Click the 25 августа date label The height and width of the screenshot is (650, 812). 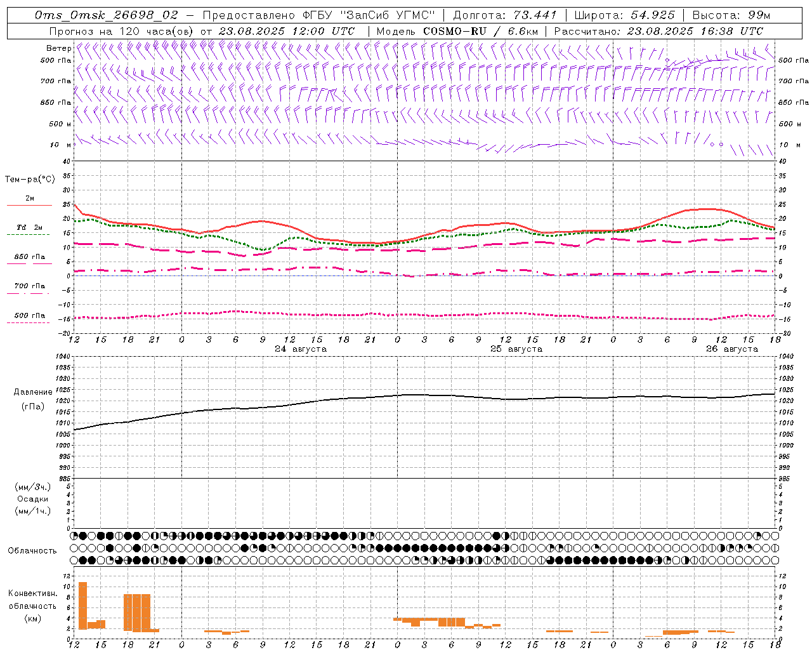(516, 349)
